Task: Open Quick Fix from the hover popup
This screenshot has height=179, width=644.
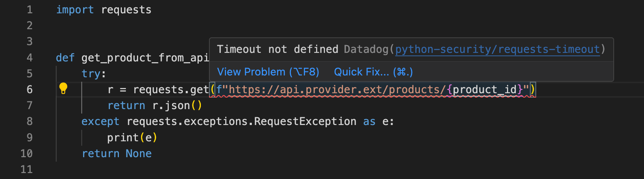Action: pyautogui.click(x=373, y=72)
